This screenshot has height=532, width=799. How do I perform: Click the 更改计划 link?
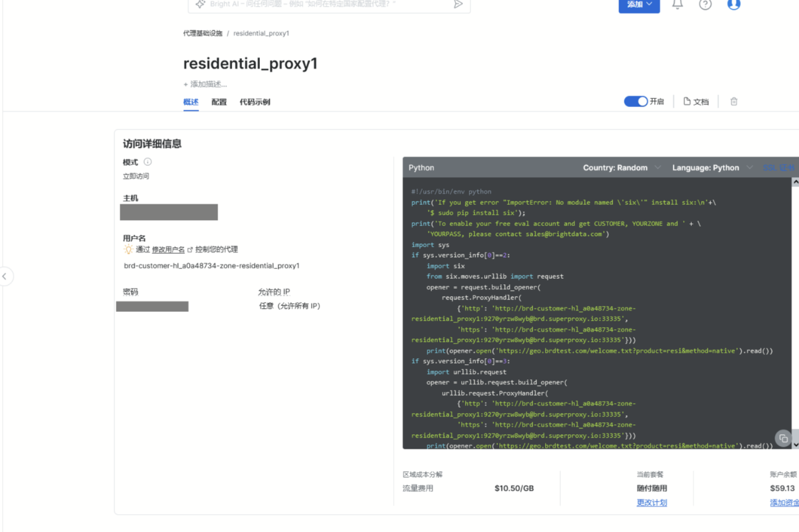click(x=652, y=503)
